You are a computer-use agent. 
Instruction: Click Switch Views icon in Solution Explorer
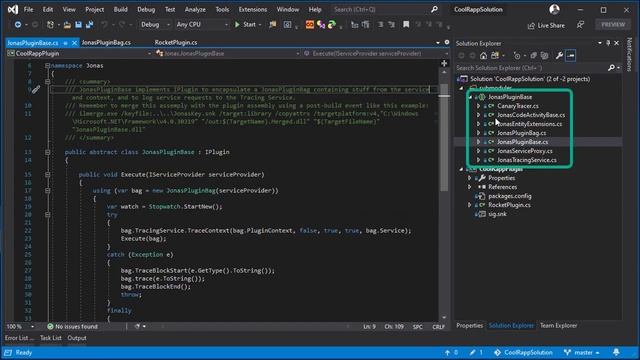click(x=495, y=56)
